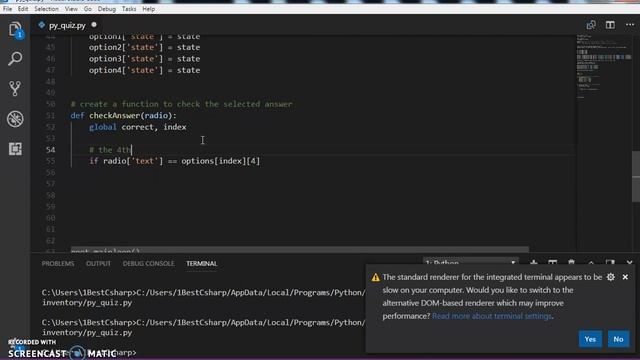Click the open changes icon at editor top right
The width and height of the screenshot is (640, 360).
(591, 25)
